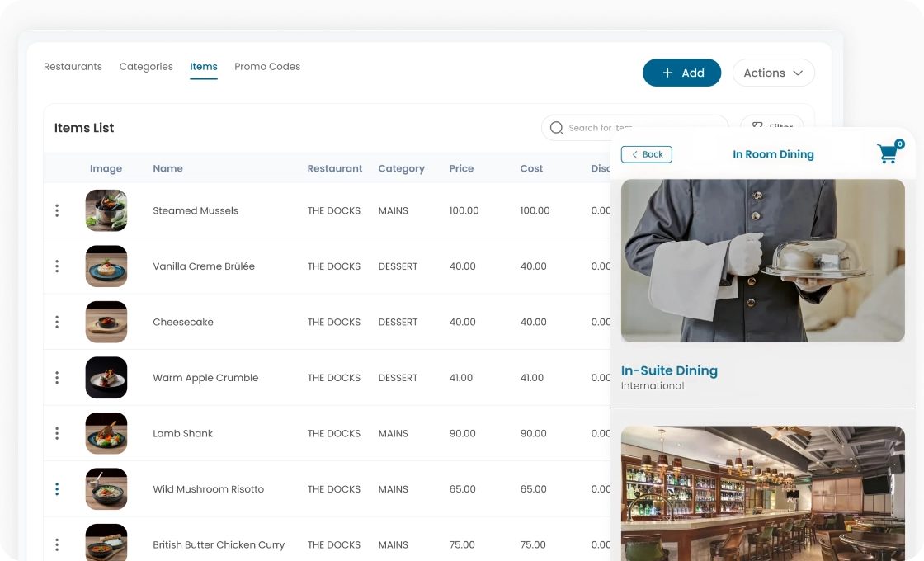The image size is (924, 561).
Task: Open the three-dot menu for Warm Apple Crumble
Action: pos(57,378)
